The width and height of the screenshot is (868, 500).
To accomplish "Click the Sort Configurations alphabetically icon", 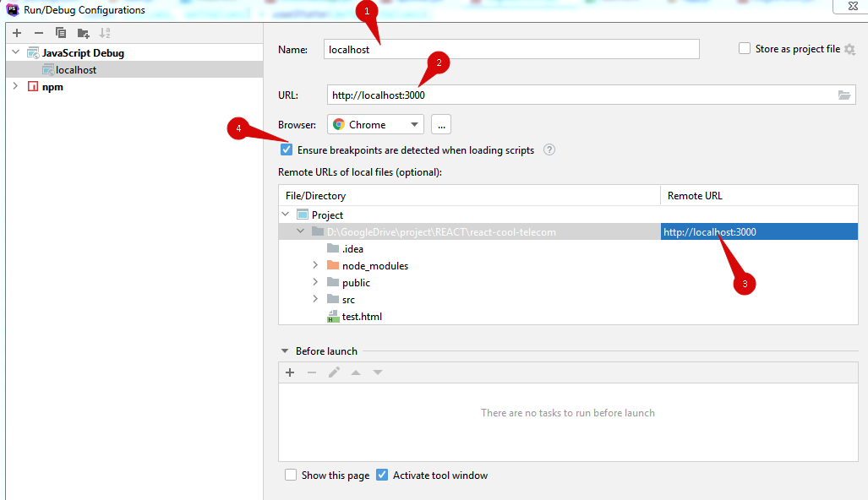I will tap(105, 33).
